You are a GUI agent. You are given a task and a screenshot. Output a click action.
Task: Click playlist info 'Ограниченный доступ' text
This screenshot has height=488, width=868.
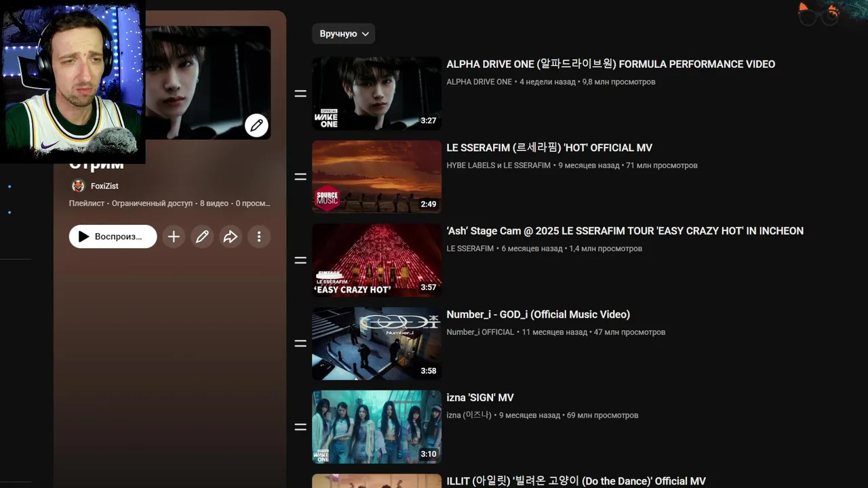point(152,203)
